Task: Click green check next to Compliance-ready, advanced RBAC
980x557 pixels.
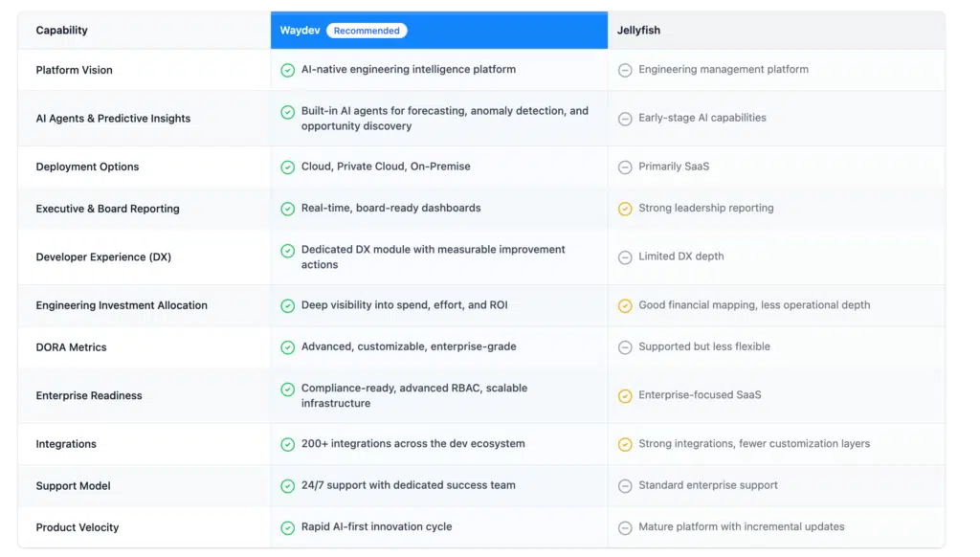Action: (x=287, y=390)
